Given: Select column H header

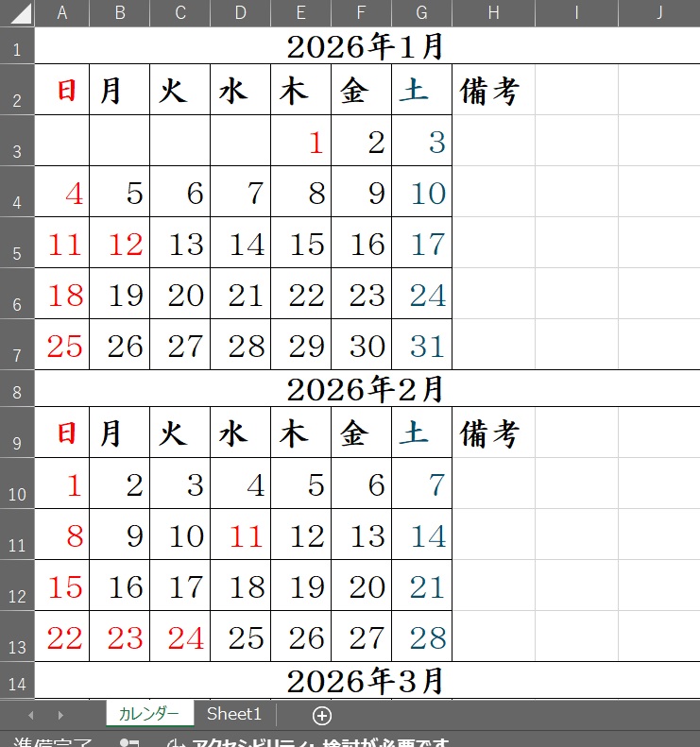Looking at the screenshot, I should [x=493, y=12].
